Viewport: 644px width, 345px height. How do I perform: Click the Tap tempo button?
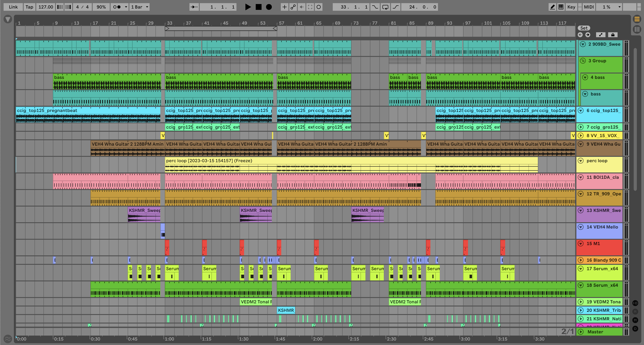[x=29, y=7]
